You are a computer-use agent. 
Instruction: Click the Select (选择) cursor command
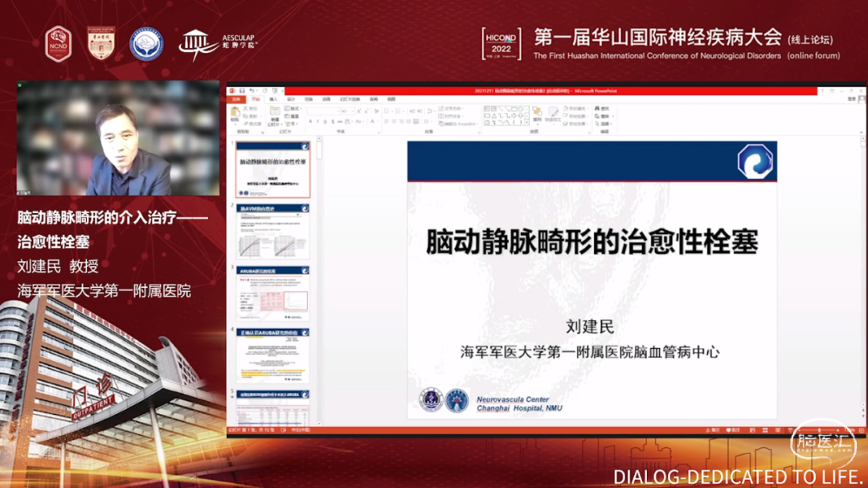click(604, 124)
